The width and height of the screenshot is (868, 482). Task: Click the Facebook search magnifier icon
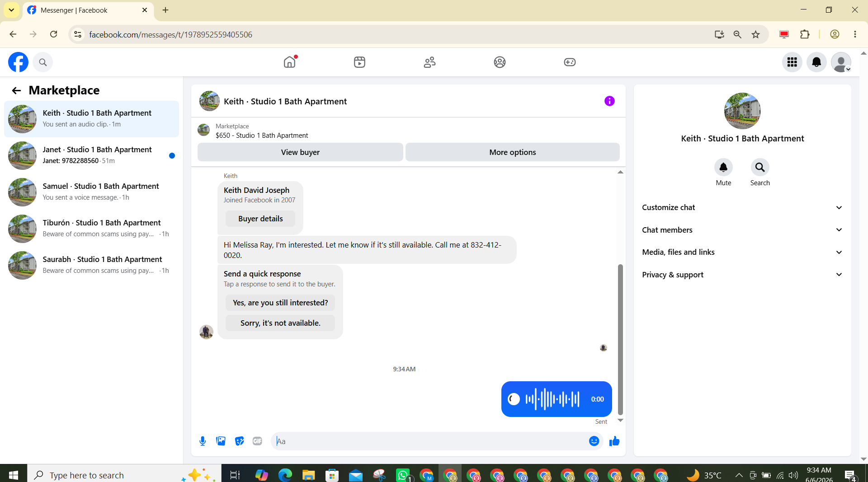coord(42,62)
